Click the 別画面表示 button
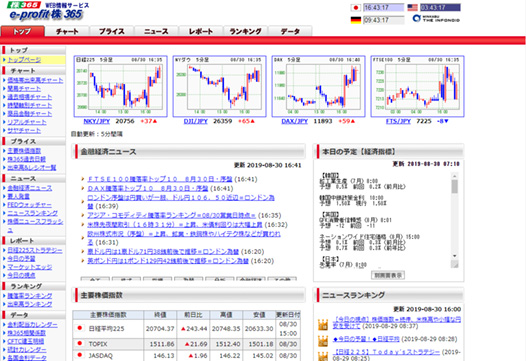The height and width of the screenshot is (361, 526). click(x=388, y=275)
